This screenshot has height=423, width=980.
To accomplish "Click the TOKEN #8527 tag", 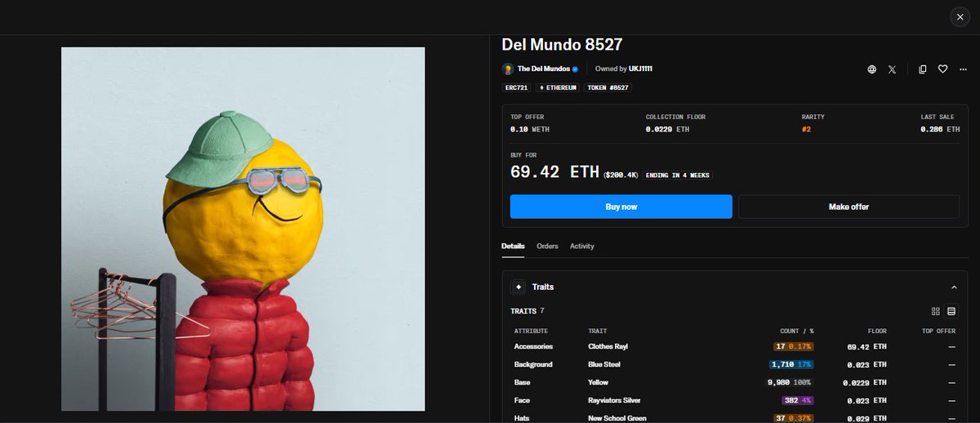I will click(608, 87).
